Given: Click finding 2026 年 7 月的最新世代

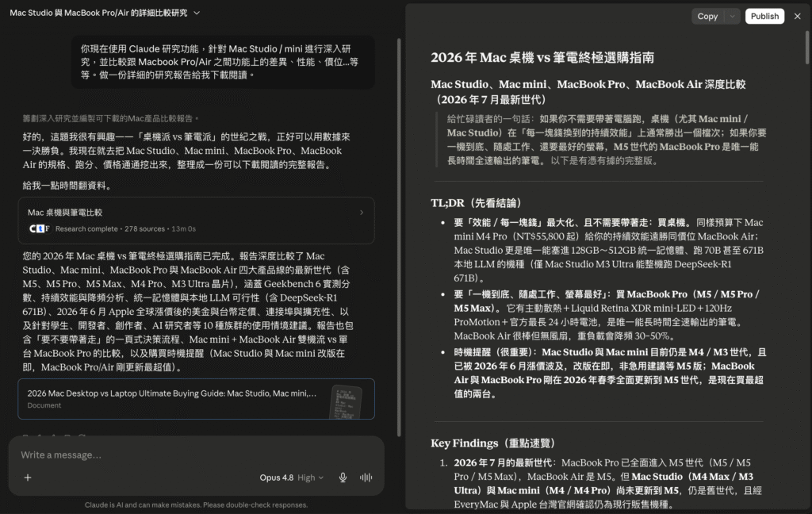Looking at the screenshot, I should [x=603, y=483].
